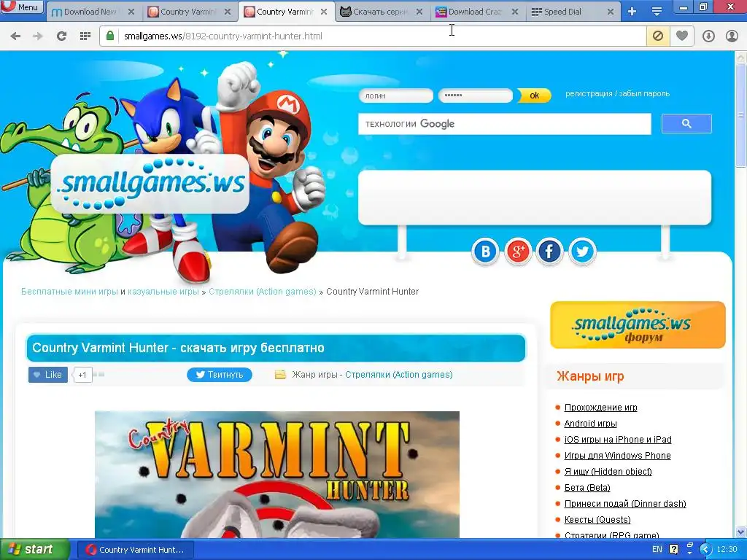Open Android игры genre link

click(x=590, y=424)
